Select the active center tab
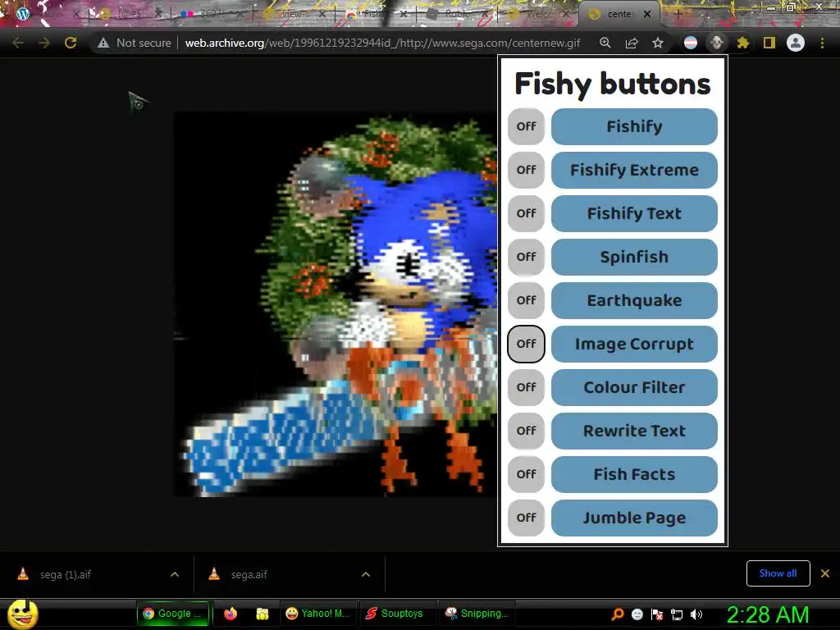The width and height of the screenshot is (840, 630). (x=619, y=15)
